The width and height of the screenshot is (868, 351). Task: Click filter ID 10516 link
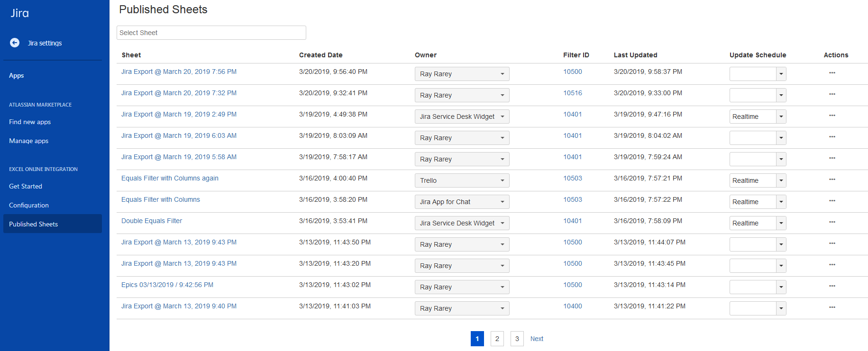pyautogui.click(x=572, y=93)
